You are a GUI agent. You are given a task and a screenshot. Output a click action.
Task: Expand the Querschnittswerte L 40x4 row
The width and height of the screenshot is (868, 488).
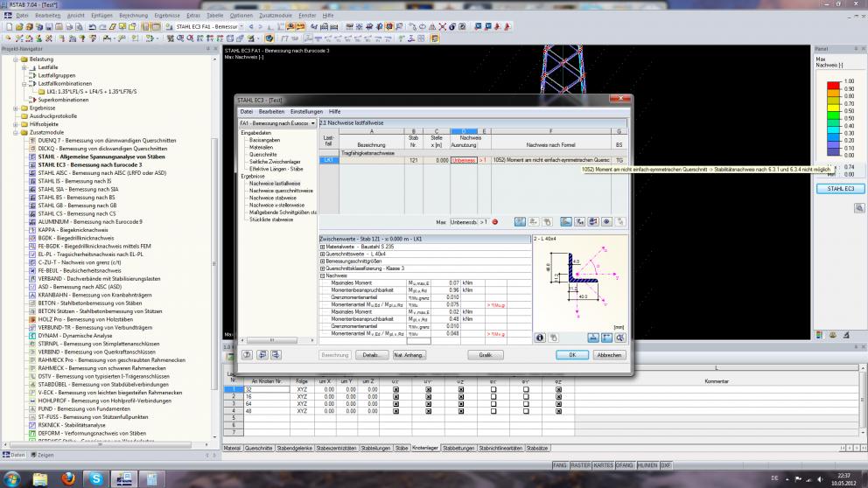(322, 254)
